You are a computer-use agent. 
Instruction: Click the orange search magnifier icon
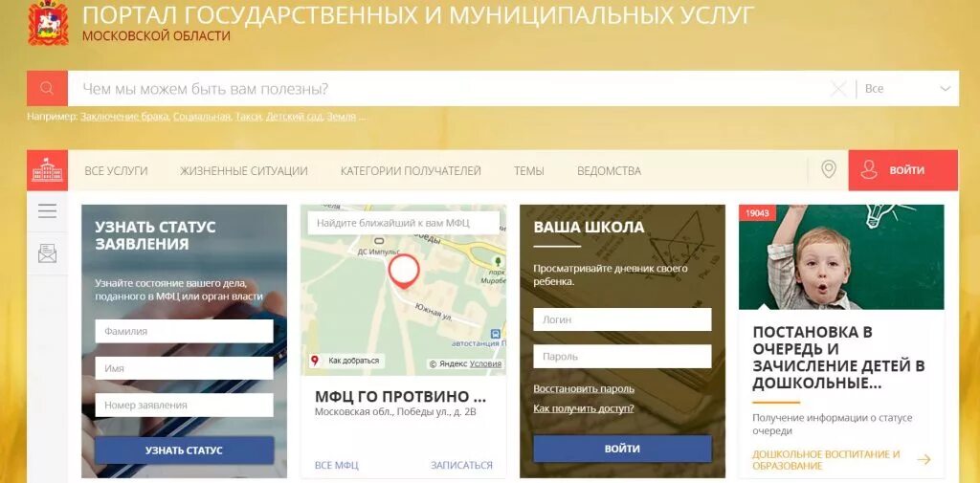pos(47,88)
